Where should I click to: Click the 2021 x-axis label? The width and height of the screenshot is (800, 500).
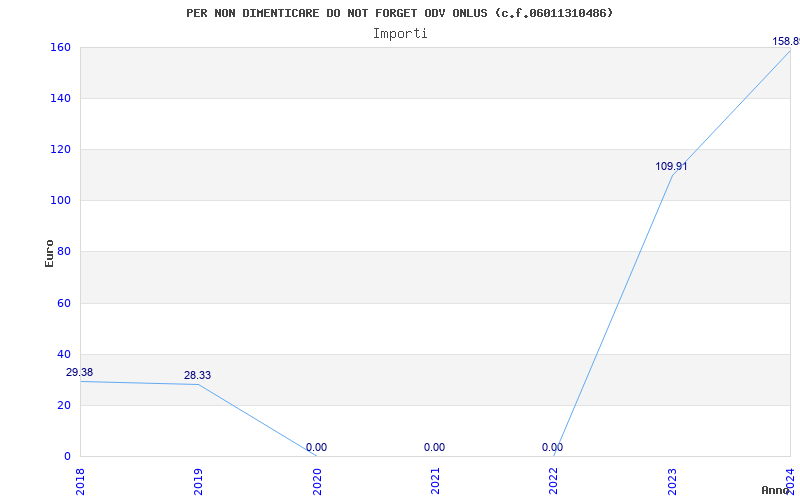pos(435,482)
